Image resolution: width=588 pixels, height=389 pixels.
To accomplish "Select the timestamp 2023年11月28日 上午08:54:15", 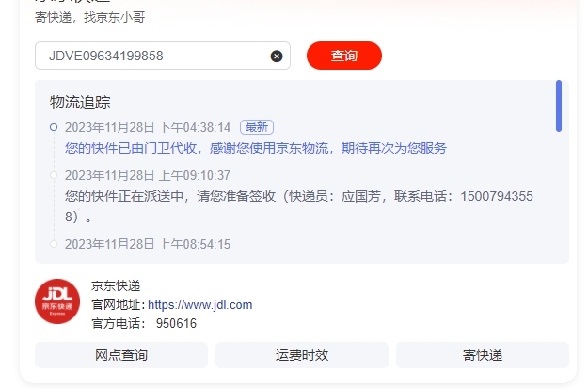I will (148, 244).
